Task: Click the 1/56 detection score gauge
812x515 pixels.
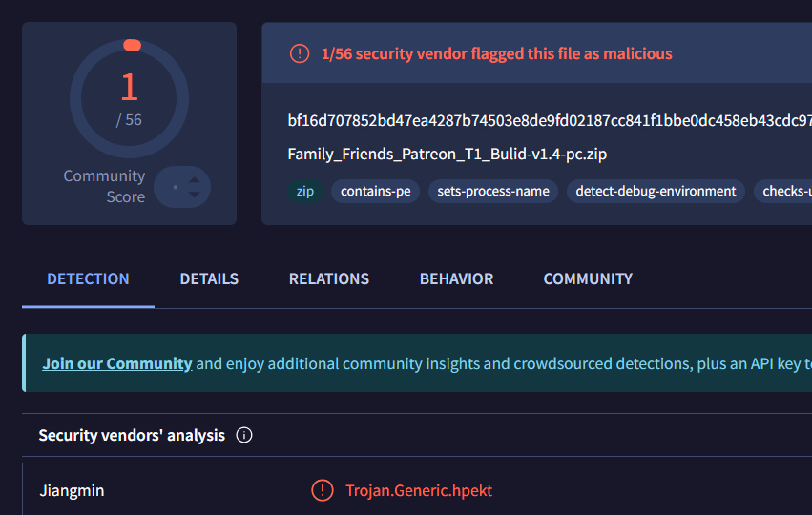Action: [x=129, y=98]
